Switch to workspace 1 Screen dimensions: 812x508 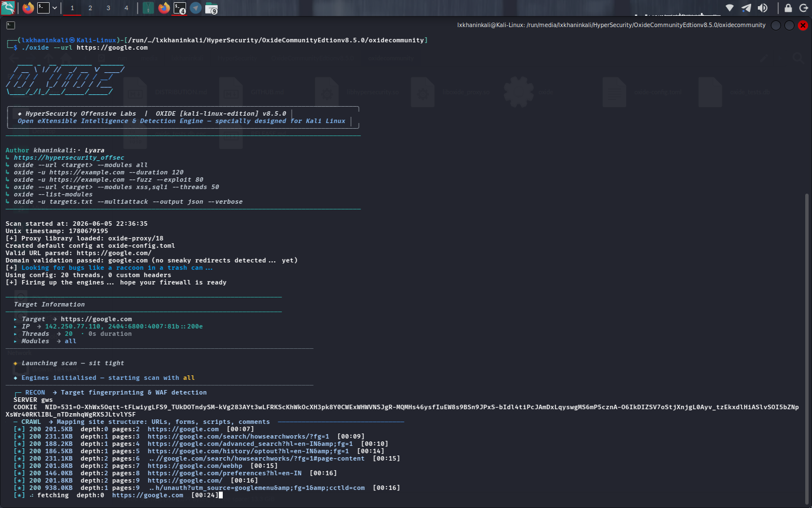click(72, 8)
